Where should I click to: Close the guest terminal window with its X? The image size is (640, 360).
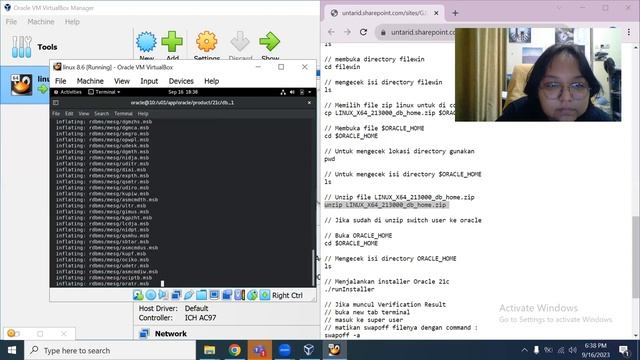pos(309,103)
